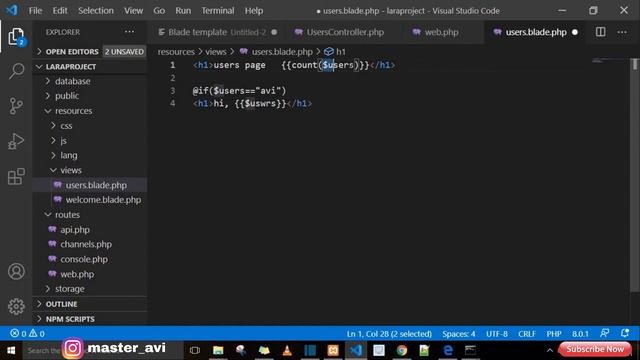Open notifications bell in status bar
Viewport: 640px width, 360px height.
click(x=624, y=333)
